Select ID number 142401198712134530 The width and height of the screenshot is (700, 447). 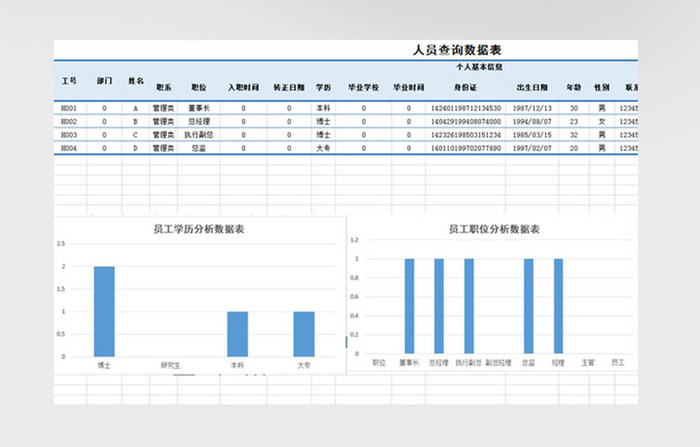(x=466, y=108)
